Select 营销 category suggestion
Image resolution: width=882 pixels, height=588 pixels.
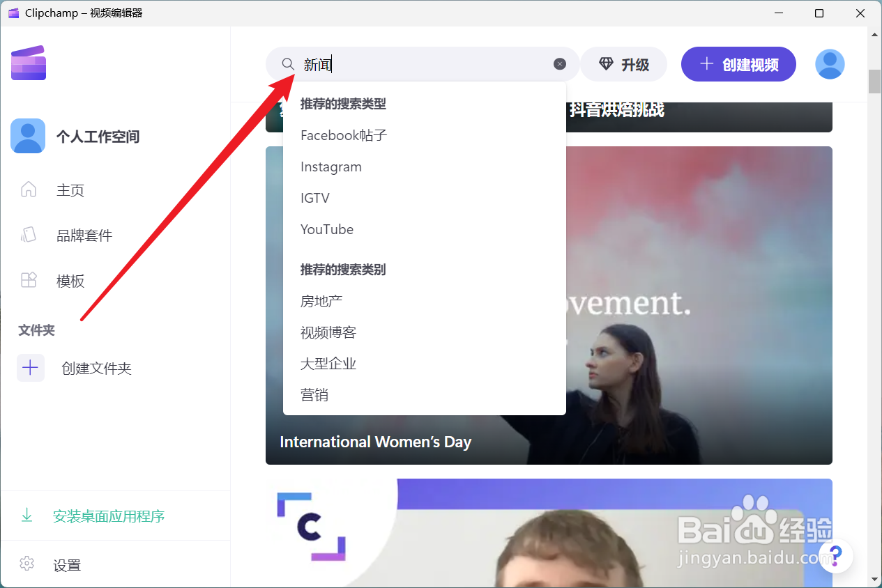point(314,395)
